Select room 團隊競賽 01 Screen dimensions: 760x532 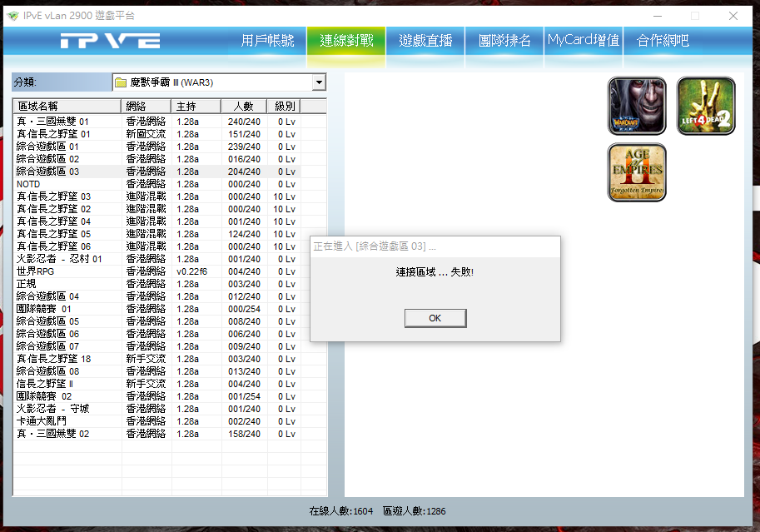point(157,309)
